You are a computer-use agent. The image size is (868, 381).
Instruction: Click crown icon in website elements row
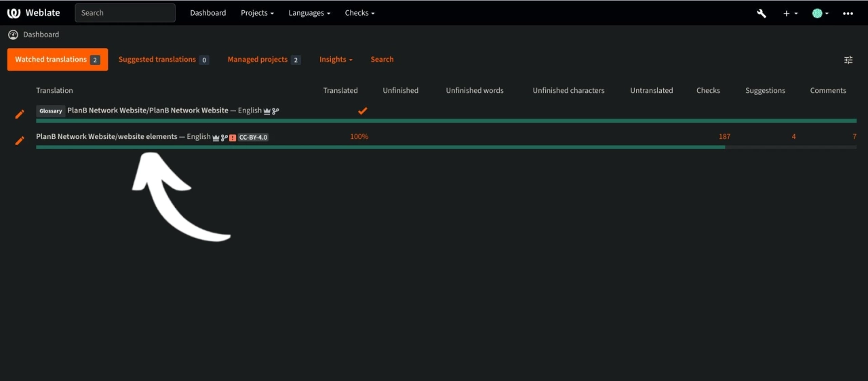(216, 137)
